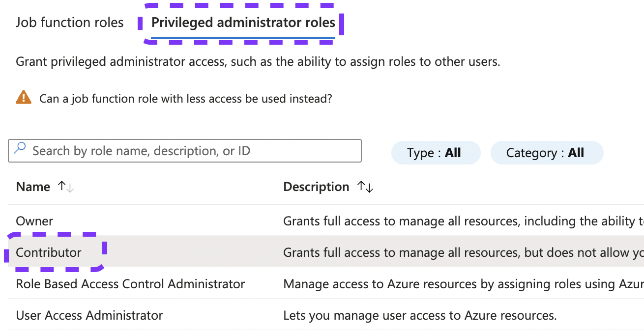
Task: Click the Owner role description text
Action: [x=442, y=221]
